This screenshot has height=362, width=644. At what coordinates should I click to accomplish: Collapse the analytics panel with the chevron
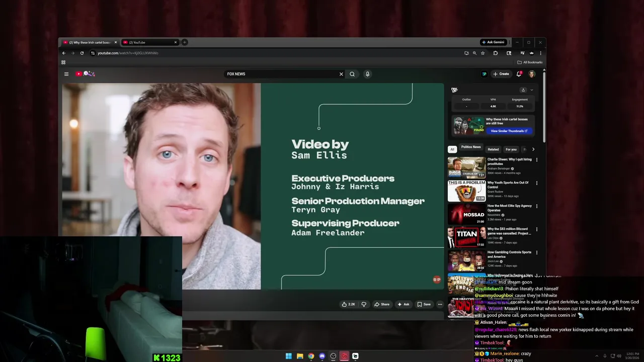click(531, 90)
